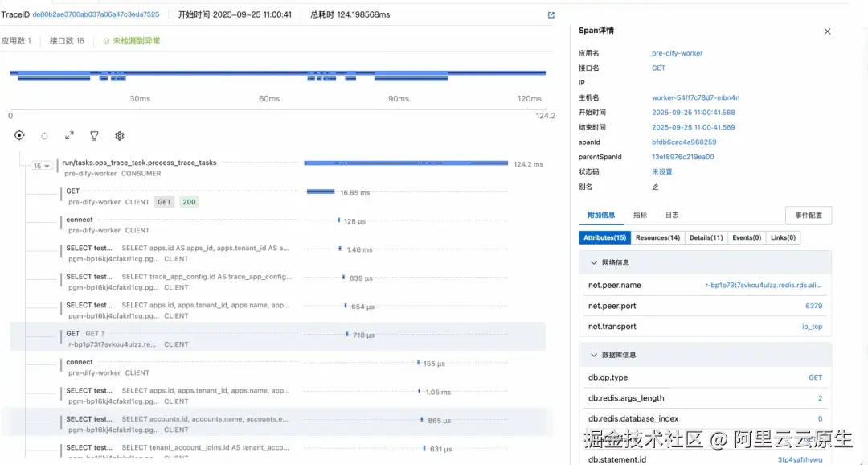The width and height of the screenshot is (868, 465).
Task: Click the db.redis.args_length value 2
Action: [820, 398]
